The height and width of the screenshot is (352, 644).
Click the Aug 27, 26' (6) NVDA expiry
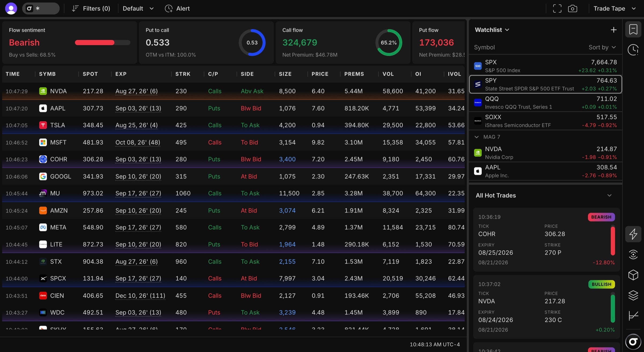(136, 91)
